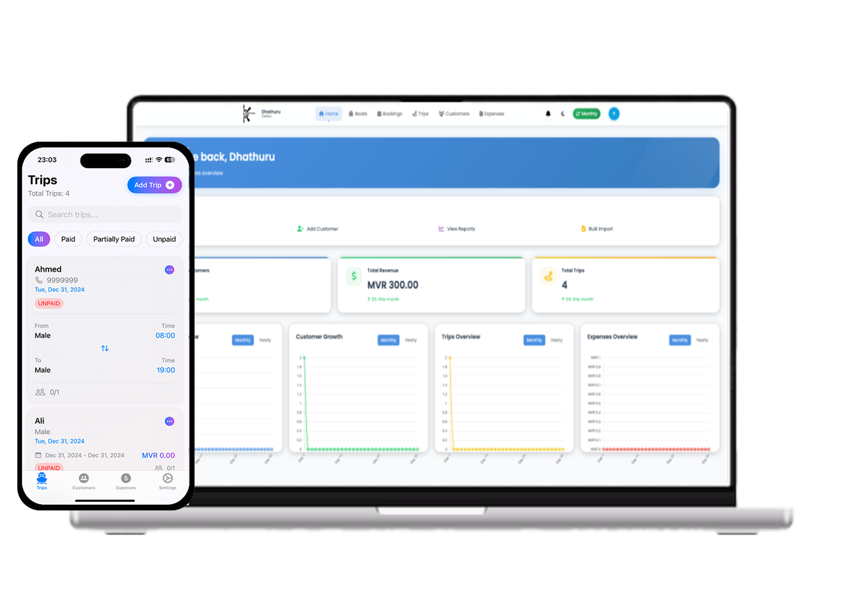Expand the Ali trip options menu
863x616 pixels.
(170, 421)
